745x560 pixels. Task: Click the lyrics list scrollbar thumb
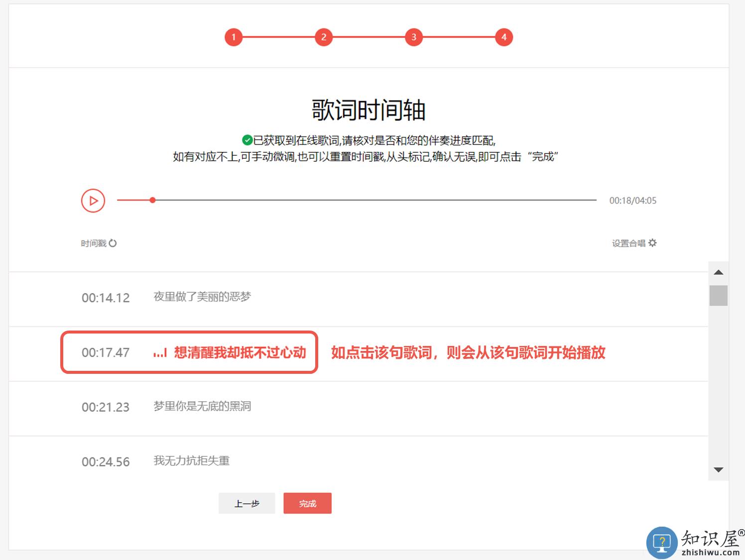[x=718, y=295]
